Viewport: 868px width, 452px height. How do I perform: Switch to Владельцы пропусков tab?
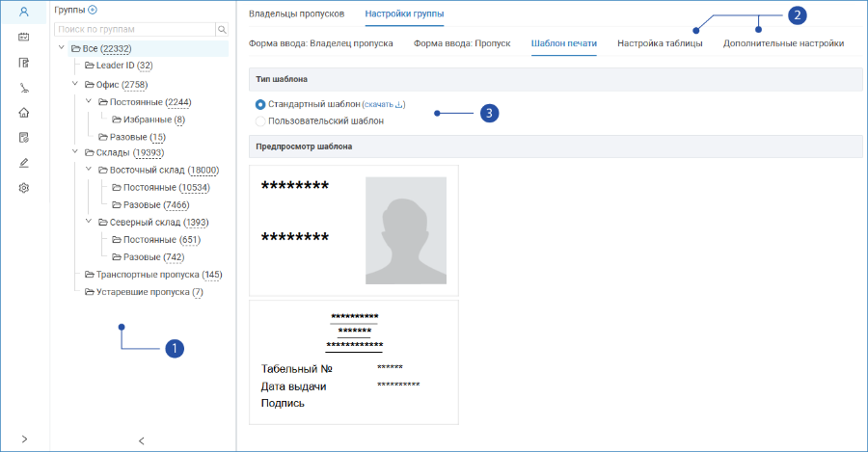click(296, 13)
